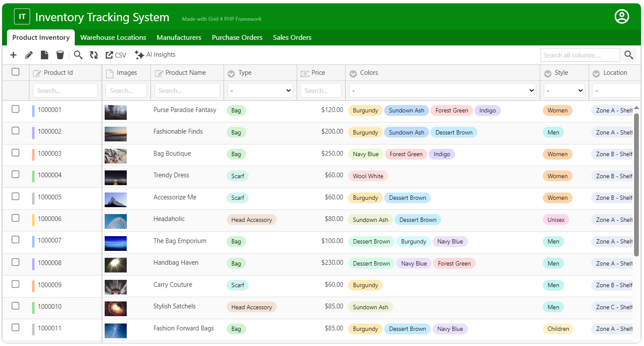Switch to the Warehouse Locations tab

(113, 38)
